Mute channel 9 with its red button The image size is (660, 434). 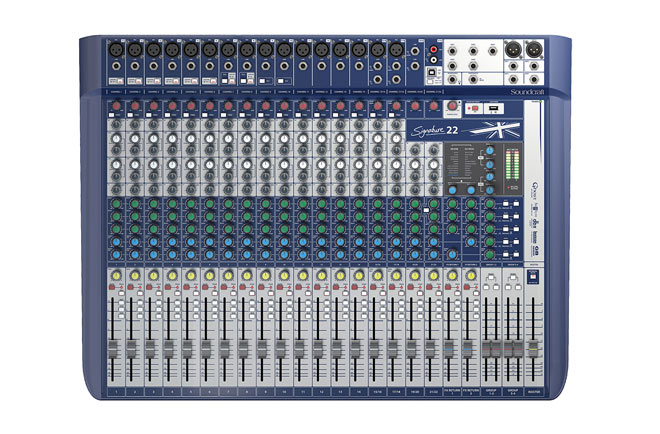[261, 287]
